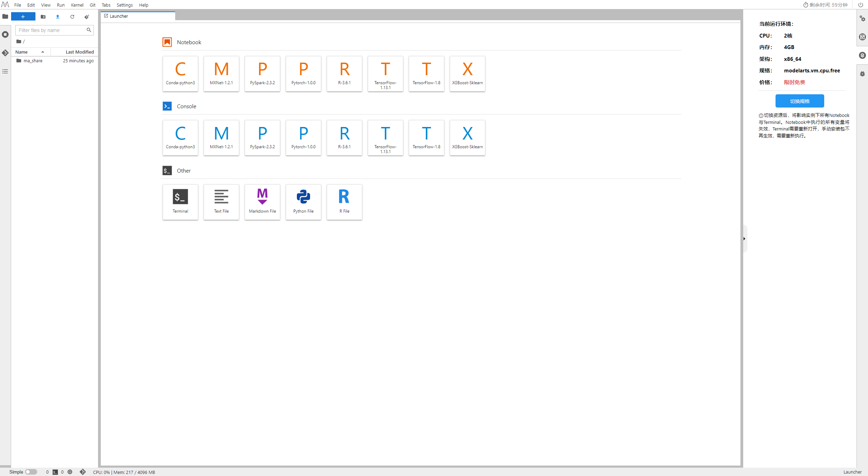Create a new Python File

click(x=303, y=201)
